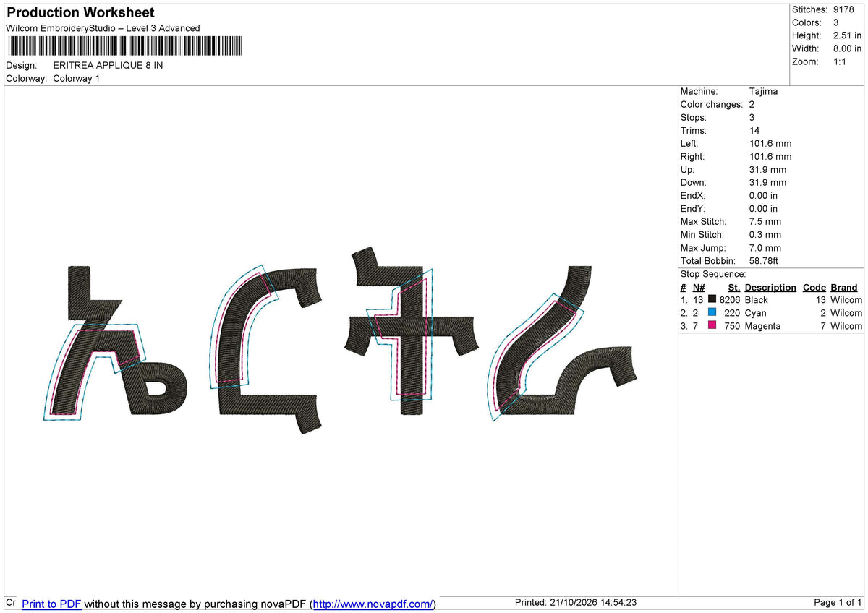Click the 'EndX:' label

[693, 196]
